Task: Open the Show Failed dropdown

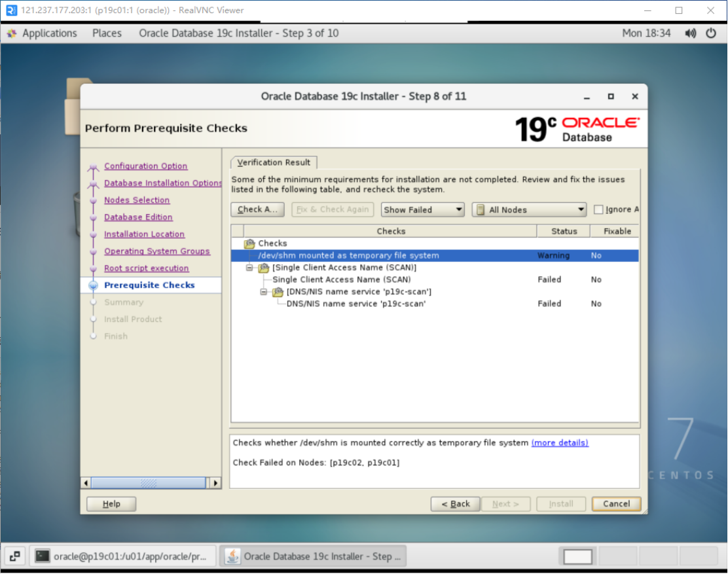Action: 422,209
